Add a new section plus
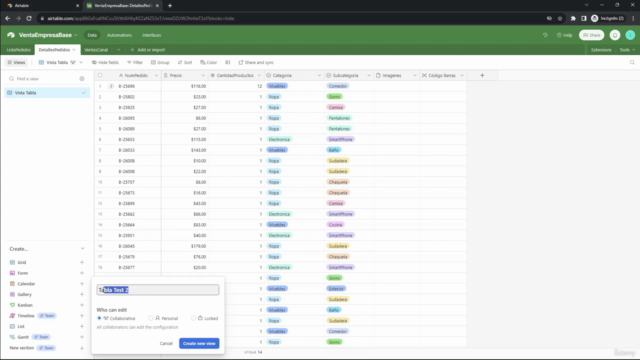Image resolution: width=640 pixels, height=360 pixels. coord(82,348)
